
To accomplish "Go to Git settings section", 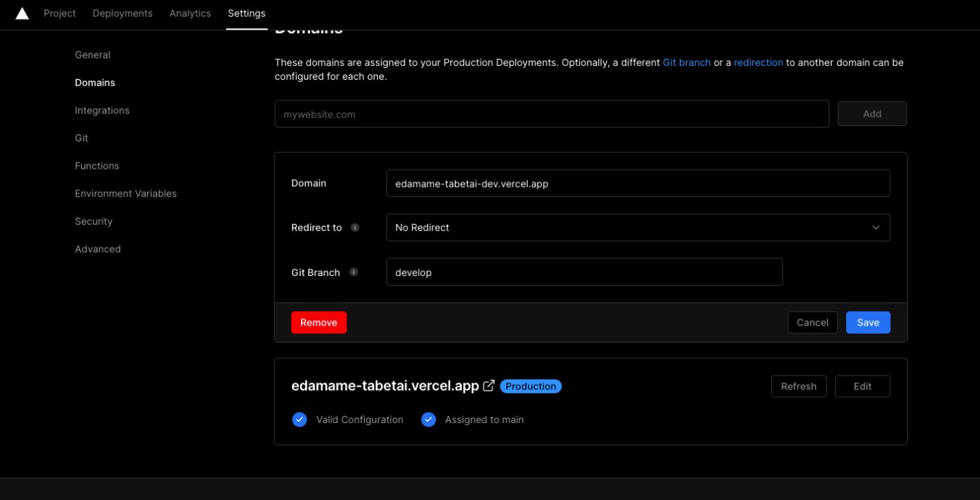I will pos(81,138).
